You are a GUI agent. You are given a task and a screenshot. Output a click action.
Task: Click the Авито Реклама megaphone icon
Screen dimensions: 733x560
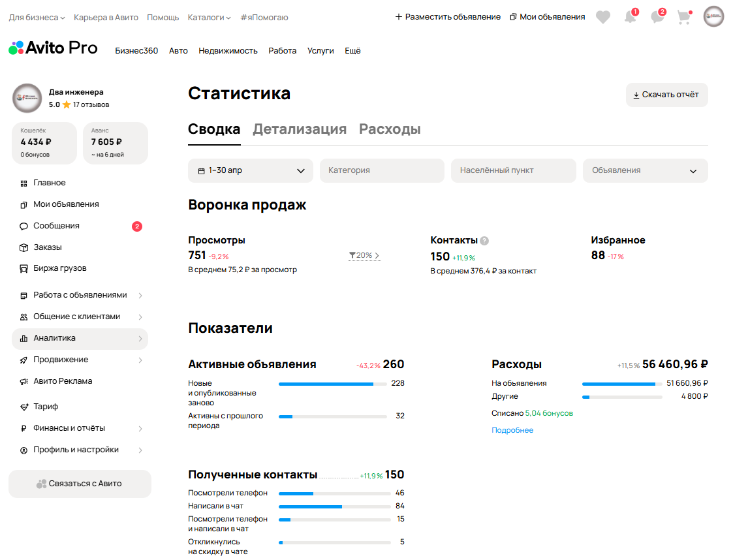pyautogui.click(x=24, y=381)
